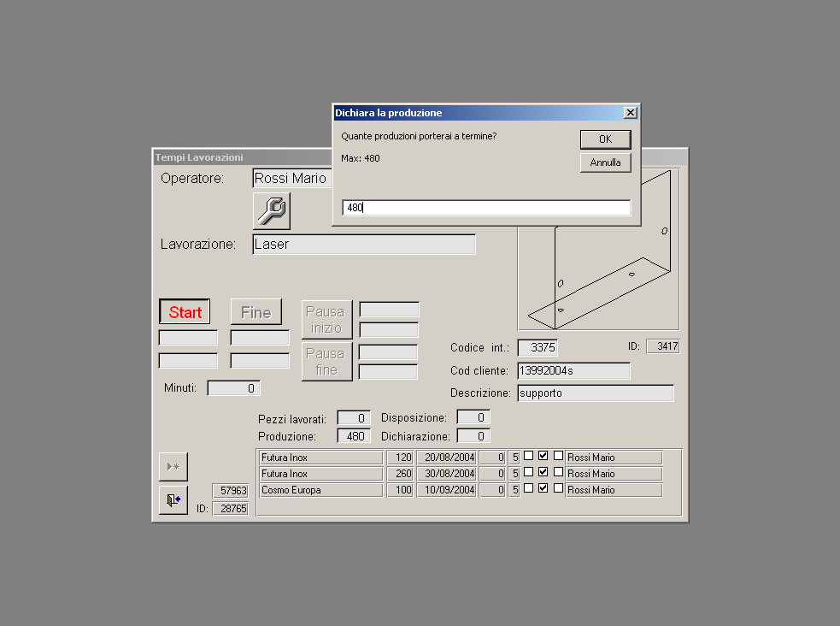Click the exit door icon button
The width and height of the screenshot is (840, 626).
pyautogui.click(x=173, y=500)
